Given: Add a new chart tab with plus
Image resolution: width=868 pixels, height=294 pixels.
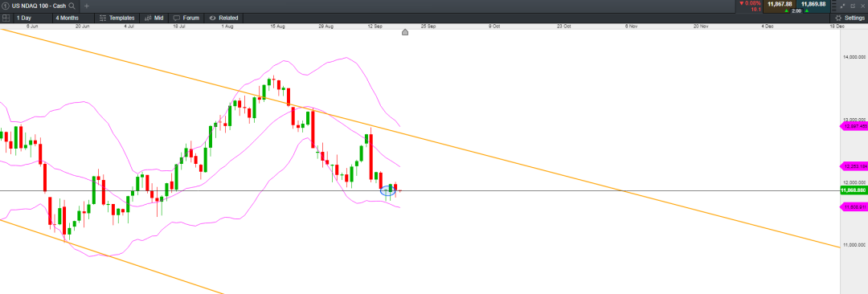Looking at the screenshot, I should 86,6.
